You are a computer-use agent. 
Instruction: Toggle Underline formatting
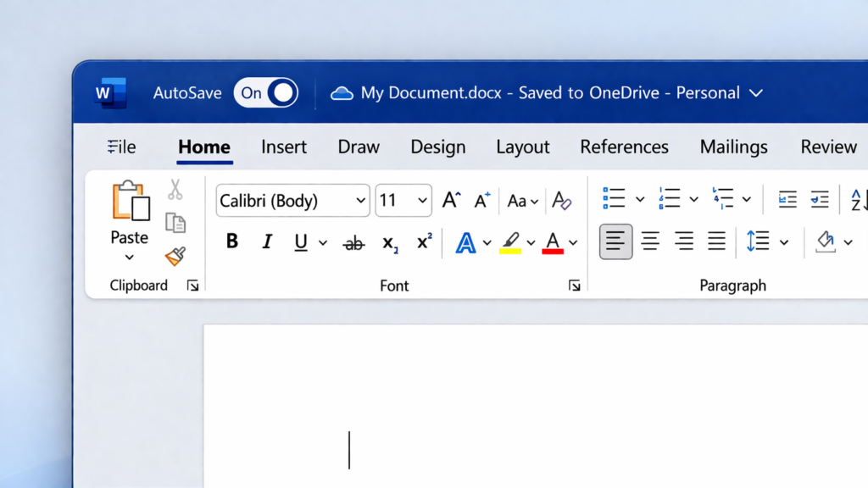coord(301,242)
